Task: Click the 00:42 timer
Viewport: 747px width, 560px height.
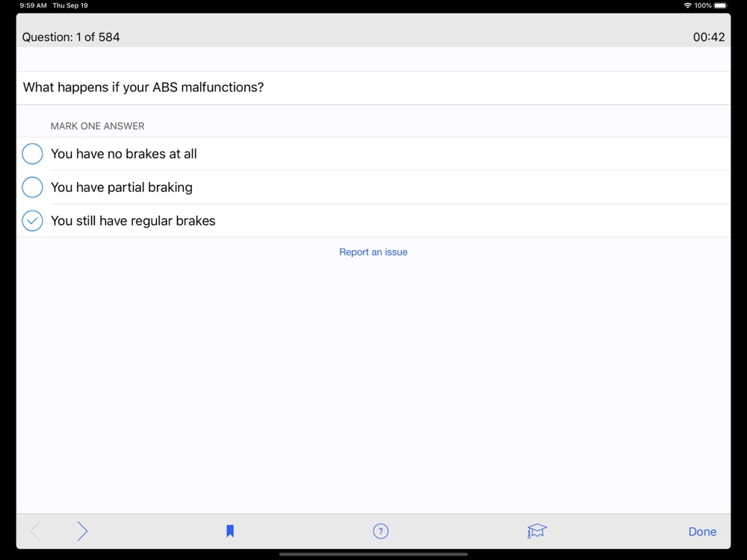Action: tap(709, 37)
